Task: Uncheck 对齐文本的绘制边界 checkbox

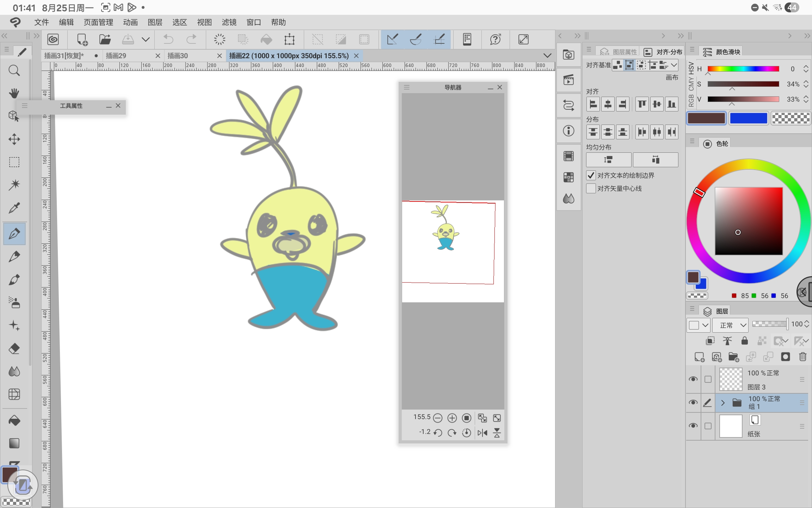Action: pyautogui.click(x=591, y=175)
